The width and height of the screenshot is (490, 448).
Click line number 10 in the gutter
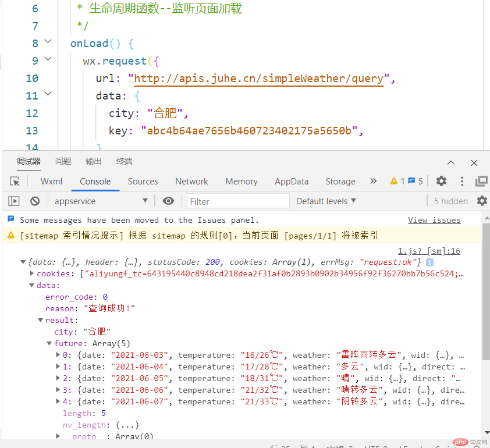[32, 78]
